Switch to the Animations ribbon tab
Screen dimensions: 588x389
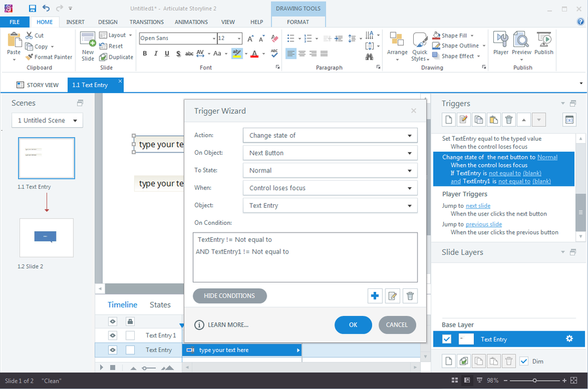tap(191, 22)
